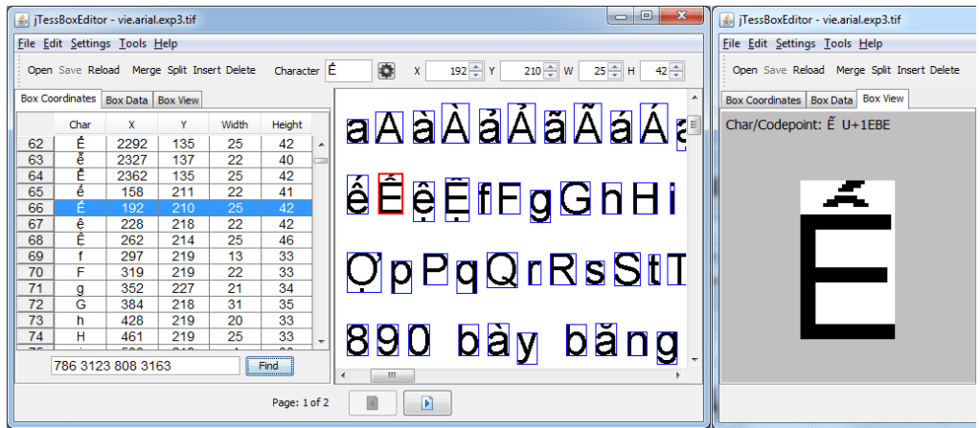Click Merge in the left toolbar
980x428 pixels.
pos(147,70)
